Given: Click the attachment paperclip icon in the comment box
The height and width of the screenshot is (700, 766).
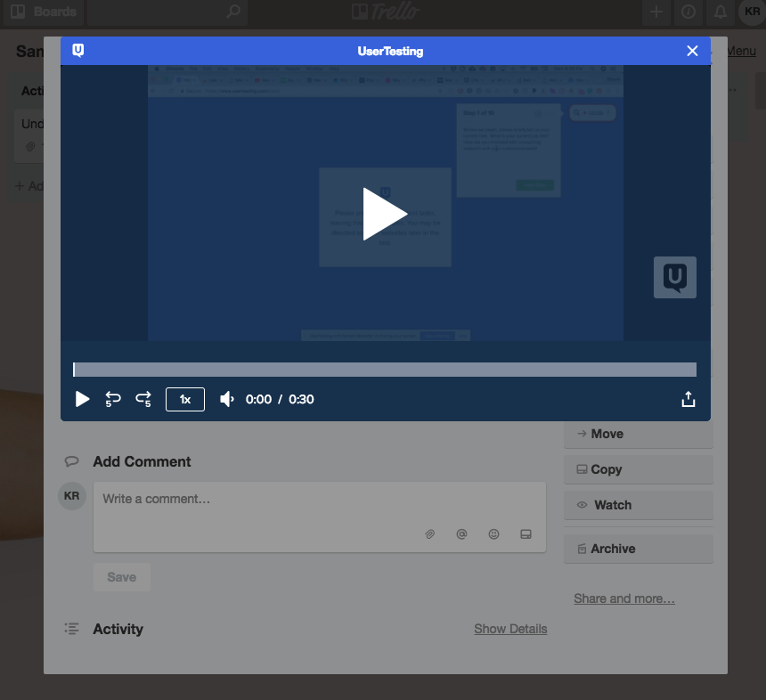Looking at the screenshot, I should pyautogui.click(x=430, y=534).
